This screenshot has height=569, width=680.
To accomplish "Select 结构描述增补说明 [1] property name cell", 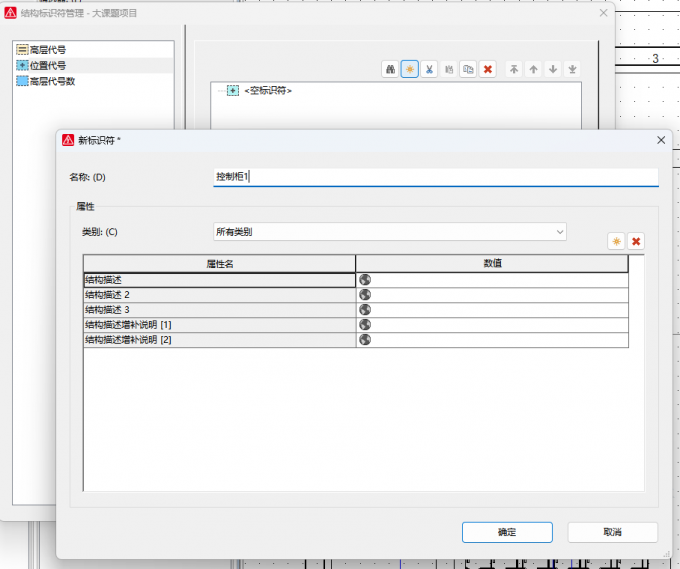I will (219, 325).
